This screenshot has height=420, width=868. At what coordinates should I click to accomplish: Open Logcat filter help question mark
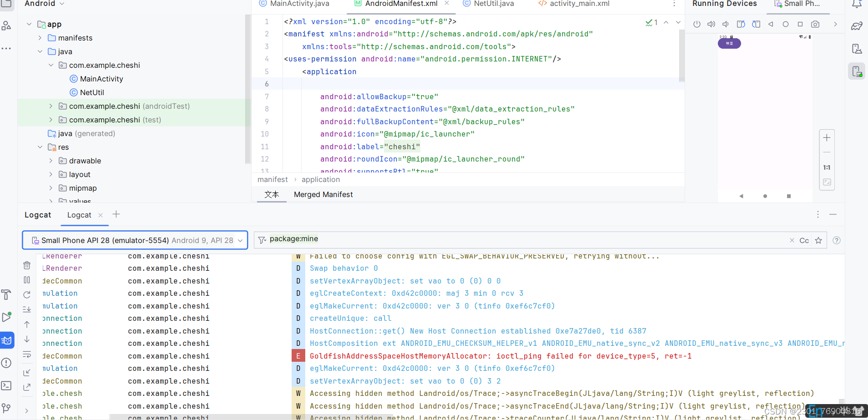tap(837, 240)
